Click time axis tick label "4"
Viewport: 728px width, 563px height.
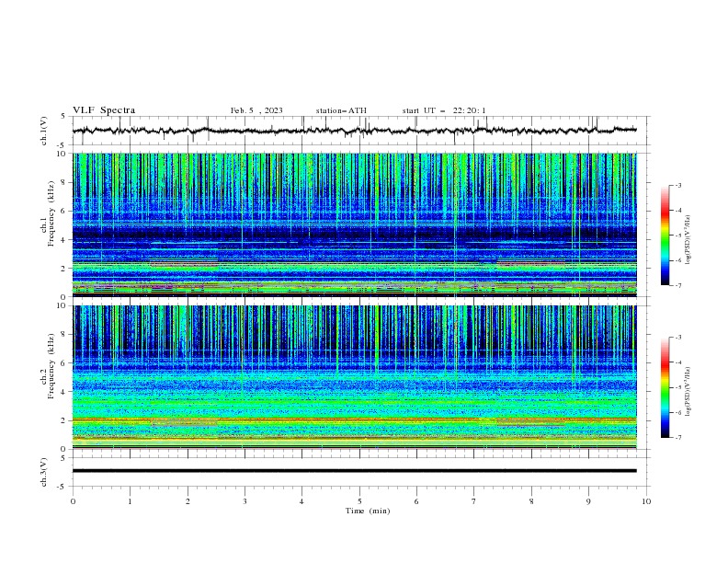click(x=301, y=501)
